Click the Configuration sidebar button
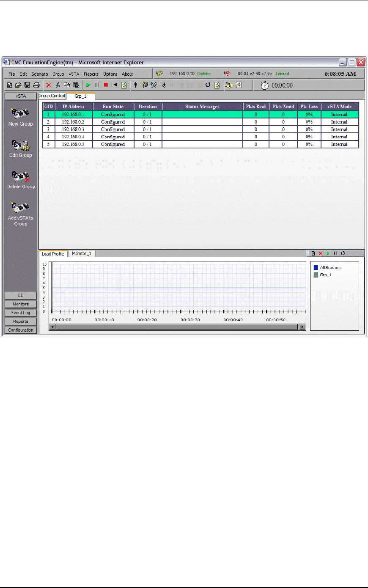Image resolution: width=368 pixels, height=588 pixels. [x=21, y=330]
